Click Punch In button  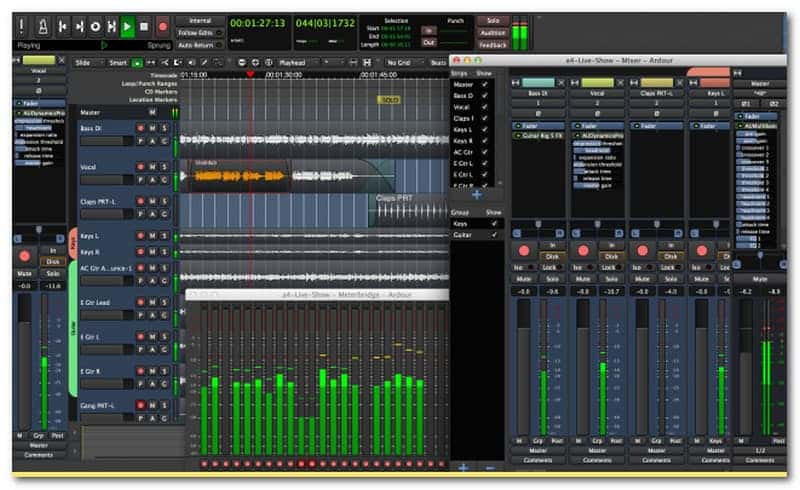429,30
